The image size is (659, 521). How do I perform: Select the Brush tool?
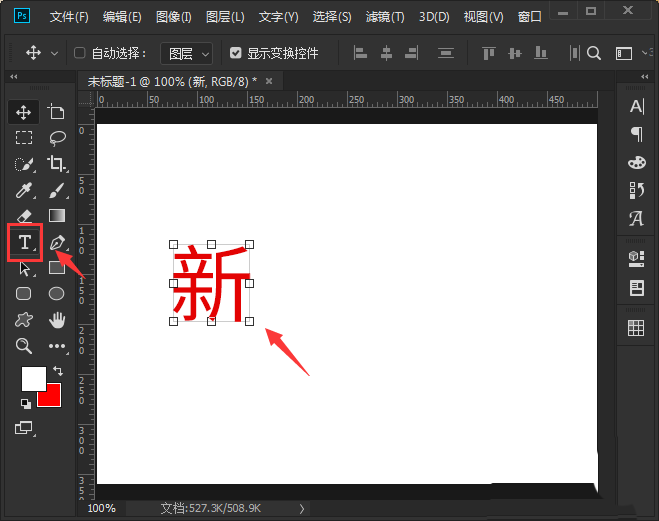pos(56,190)
